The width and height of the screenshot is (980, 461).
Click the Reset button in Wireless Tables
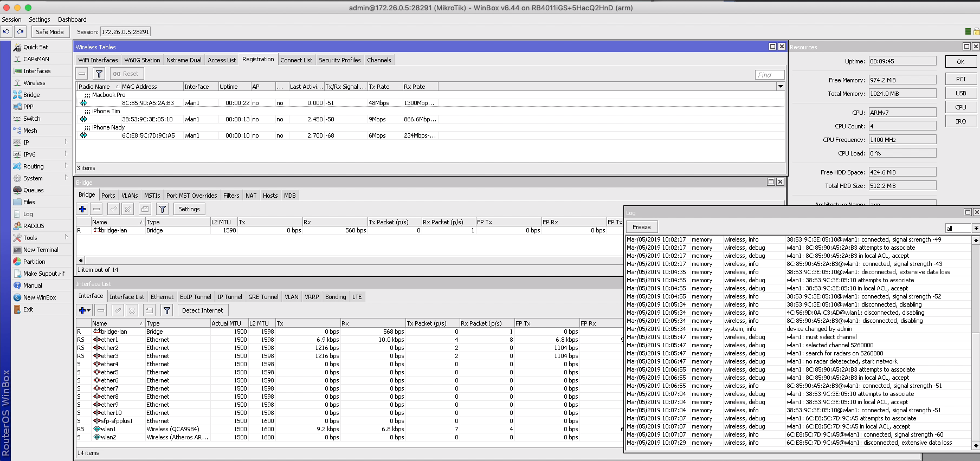click(126, 74)
